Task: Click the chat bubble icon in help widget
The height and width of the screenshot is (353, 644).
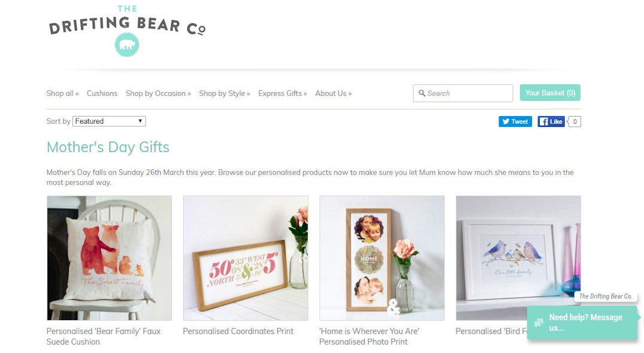Action: tap(539, 322)
